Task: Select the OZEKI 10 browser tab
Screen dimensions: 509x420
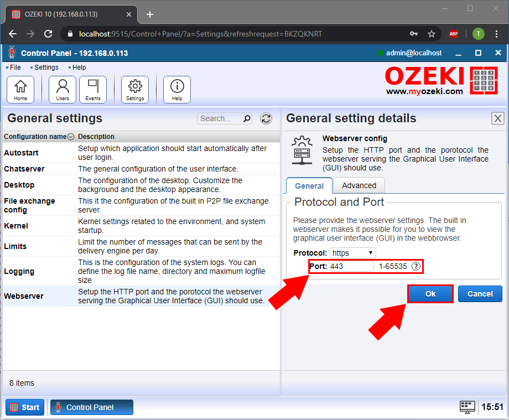Action: [71, 14]
